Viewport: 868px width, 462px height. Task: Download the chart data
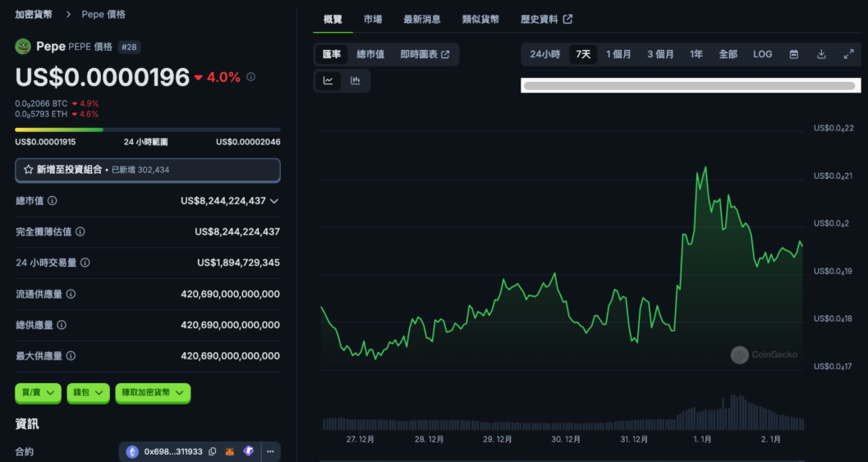tap(821, 54)
